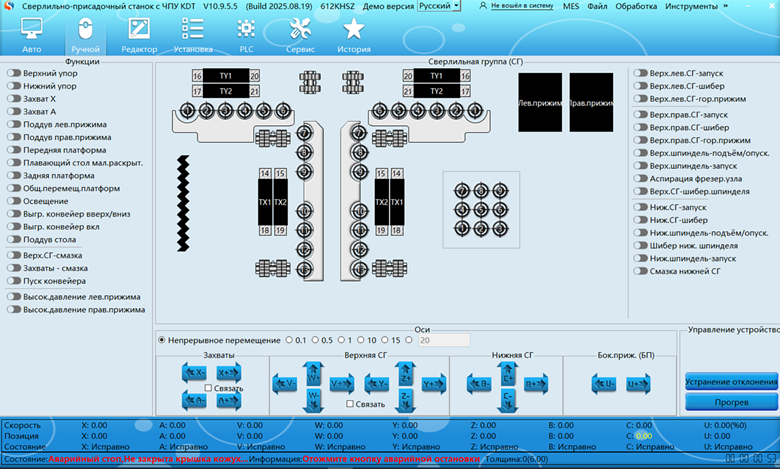Check Связать box under Захваты
The width and height of the screenshot is (780, 469).
point(208,387)
